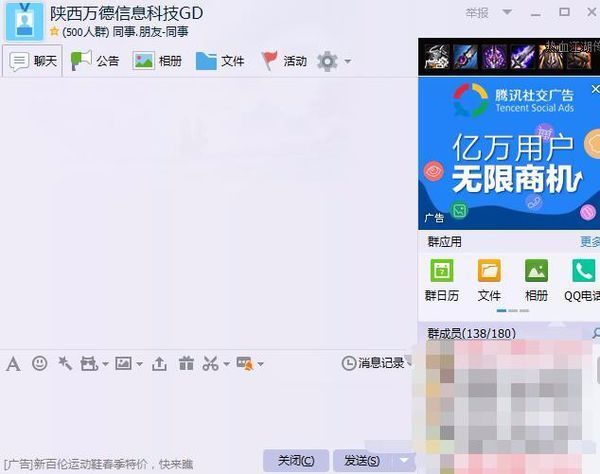This screenshot has width=600, height=474.
Task: Click the 新百伦运动鞋 ad link at bottom
Action: pos(98,464)
